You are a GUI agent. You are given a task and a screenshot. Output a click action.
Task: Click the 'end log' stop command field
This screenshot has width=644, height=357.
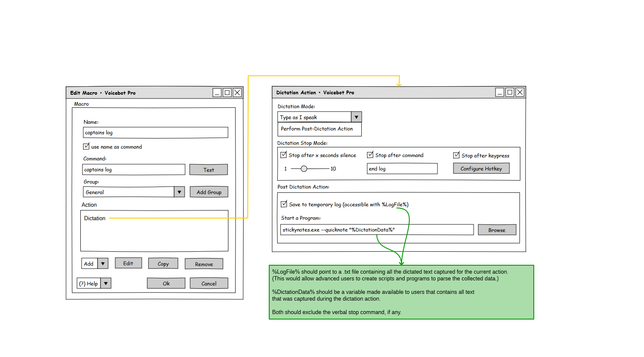coord(402,169)
